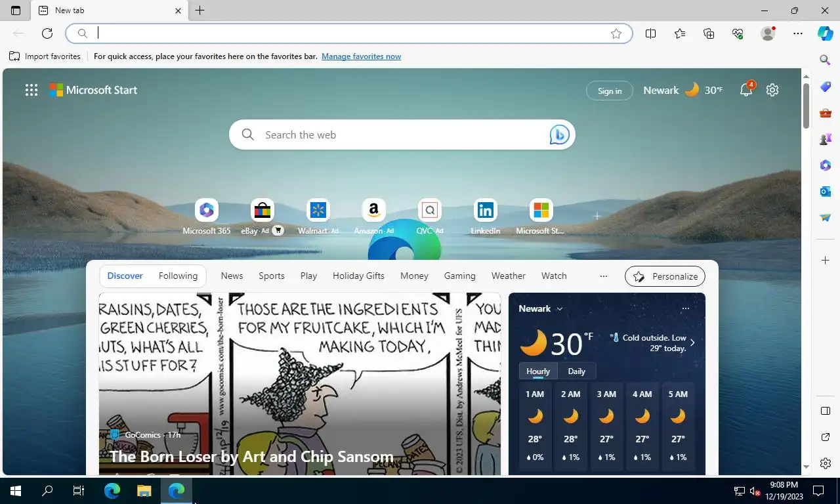This screenshot has width=840, height=504.
Task: Open the Settings and more ellipsis menu
Action: coord(798,33)
